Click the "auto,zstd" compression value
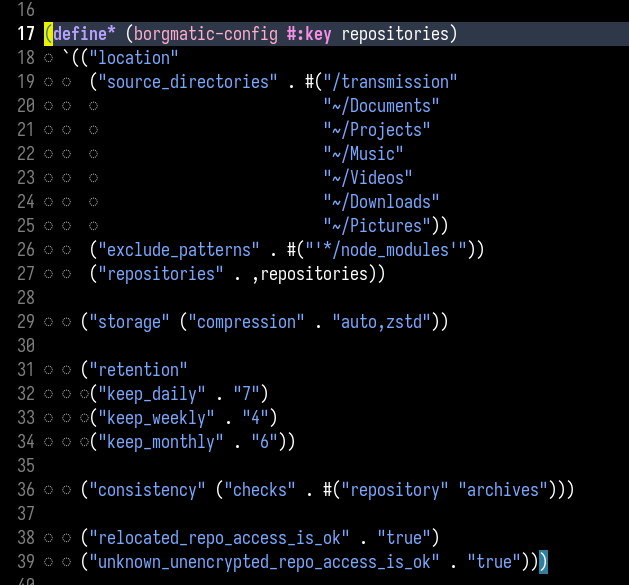This screenshot has height=585, width=629. [x=381, y=322]
